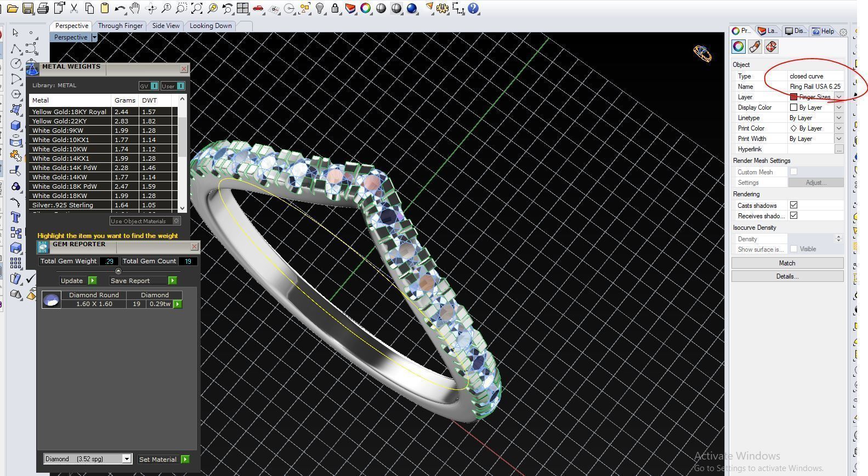The width and height of the screenshot is (868, 476).
Task: Click the Zoom Extents icon
Action: tap(197, 9)
